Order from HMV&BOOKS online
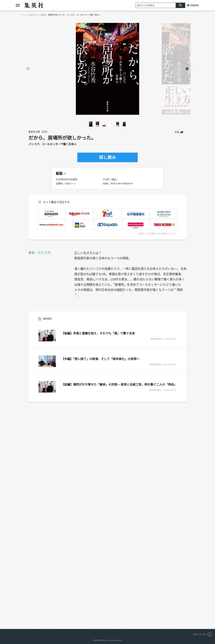This screenshot has height=644, width=215. tap(136, 225)
